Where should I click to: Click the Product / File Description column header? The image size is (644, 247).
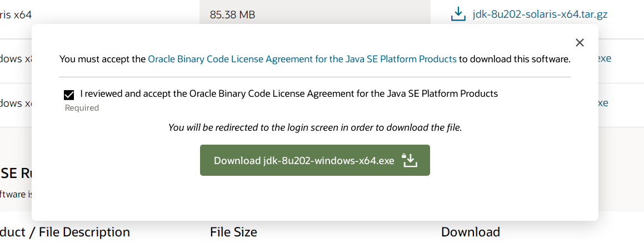(x=65, y=232)
